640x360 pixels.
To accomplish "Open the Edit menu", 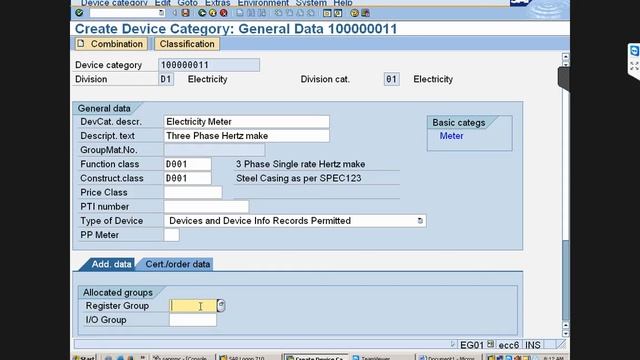I will [162, 3].
